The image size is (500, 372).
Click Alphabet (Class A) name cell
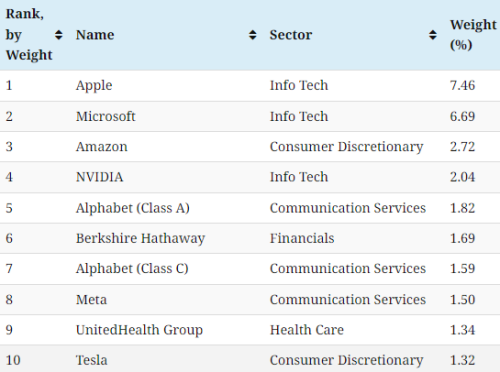133,208
